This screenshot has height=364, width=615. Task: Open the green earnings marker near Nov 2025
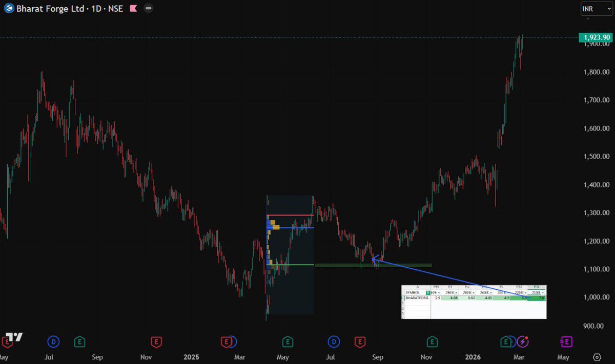coord(433,341)
